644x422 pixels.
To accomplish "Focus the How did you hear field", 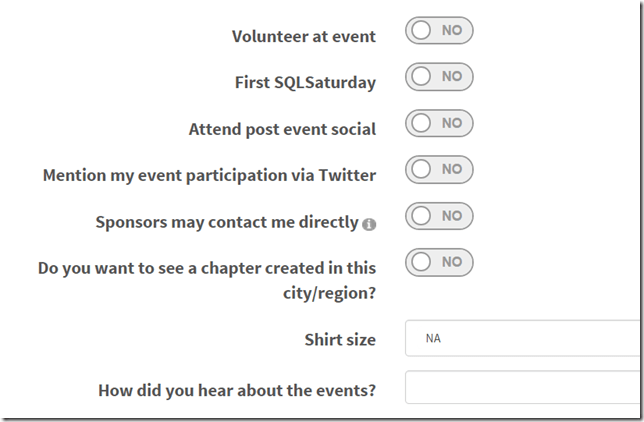I will 524,387.
